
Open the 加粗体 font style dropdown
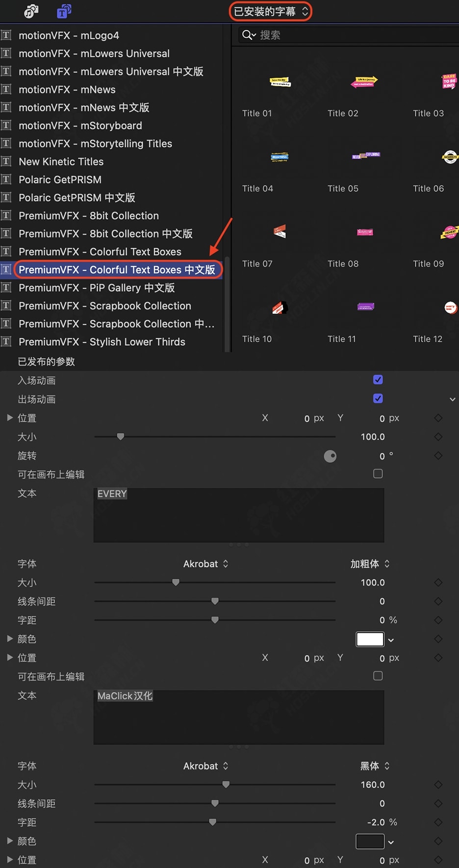pyautogui.click(x=370, y=564)
